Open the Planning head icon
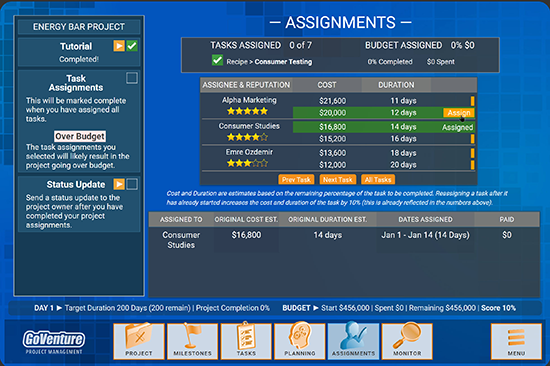This screenshot has width=550, height=366. pyautogui.click(x=300, y=341)
